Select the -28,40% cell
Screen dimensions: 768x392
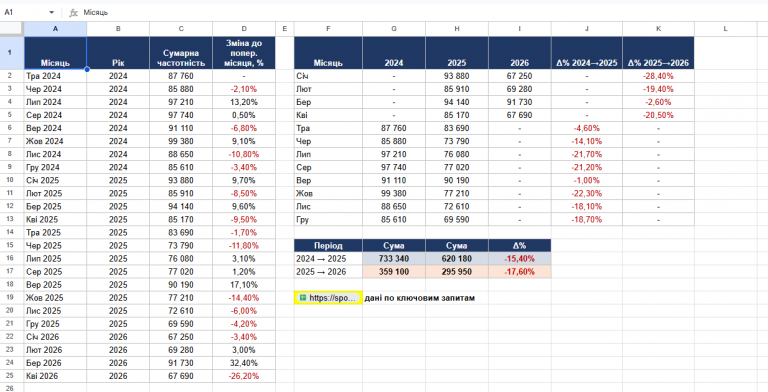coord(658,76)
